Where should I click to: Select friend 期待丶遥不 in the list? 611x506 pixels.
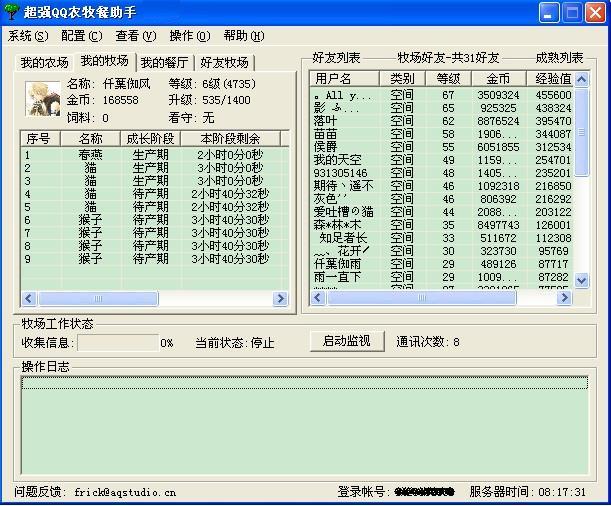click(442, 186)
